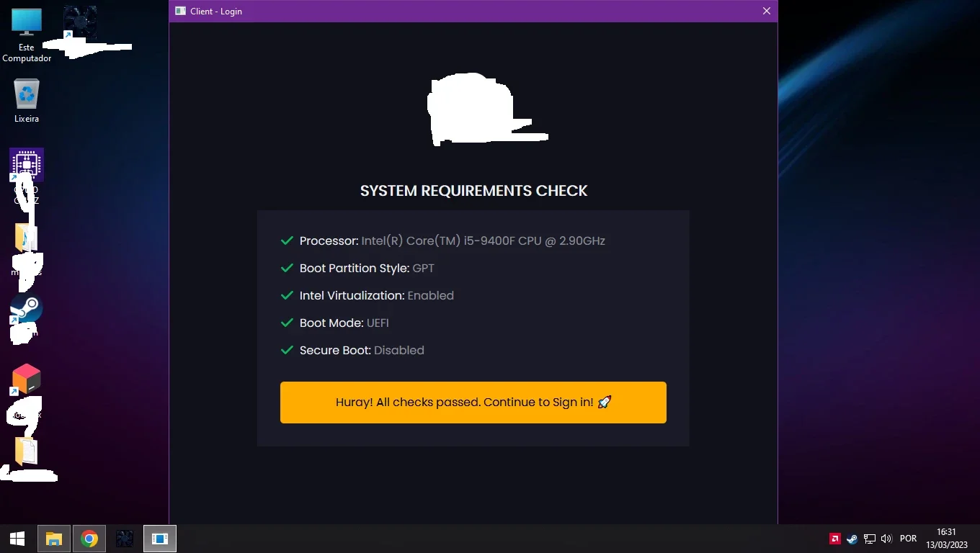Click the Client app taskbar button
Screen dimensions: 980x553
point(160,539)
